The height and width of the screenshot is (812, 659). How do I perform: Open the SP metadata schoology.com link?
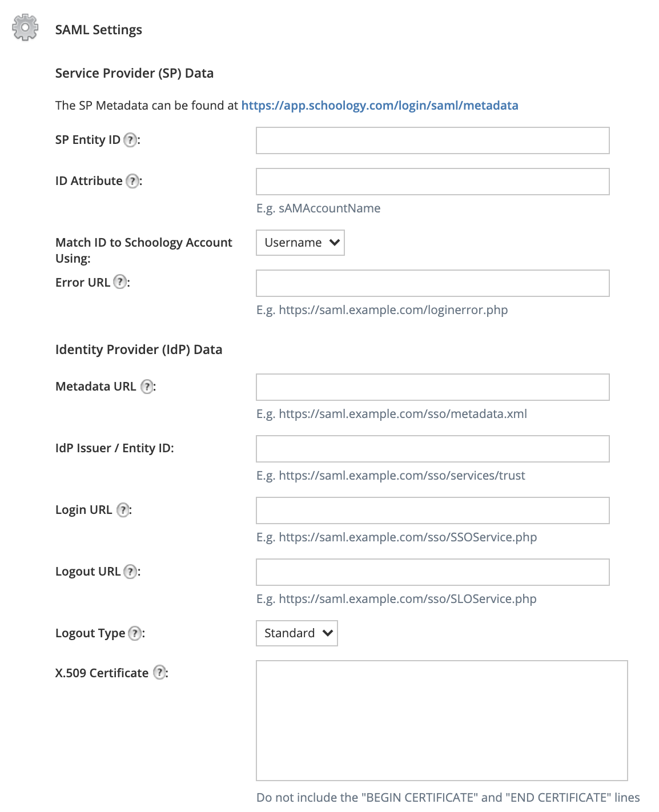pyautogui.click(x=380, y=106)
